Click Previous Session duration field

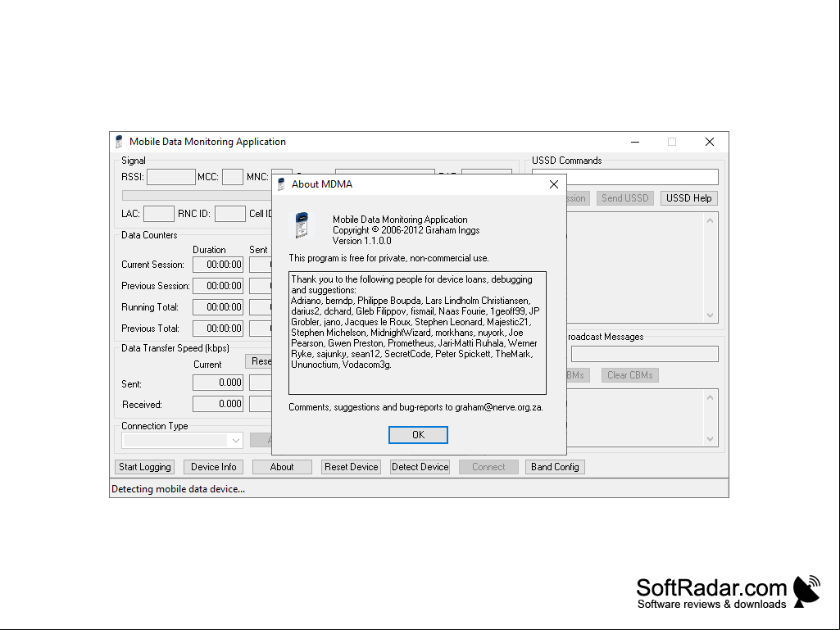[218, 286]
